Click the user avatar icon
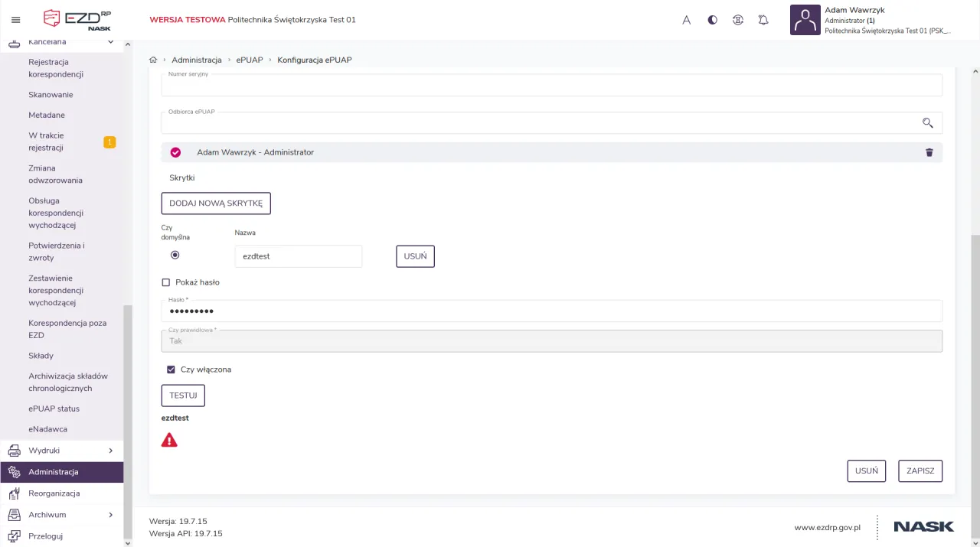The height and width of the screenshot is (547, 980). [805, 20]
